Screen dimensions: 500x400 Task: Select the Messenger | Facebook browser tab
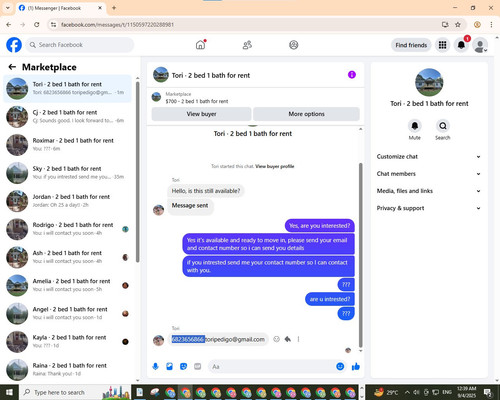[x=60, y=8]
